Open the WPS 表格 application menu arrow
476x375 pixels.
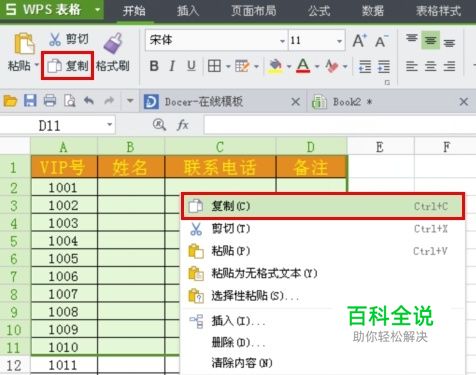click(97, 9)
